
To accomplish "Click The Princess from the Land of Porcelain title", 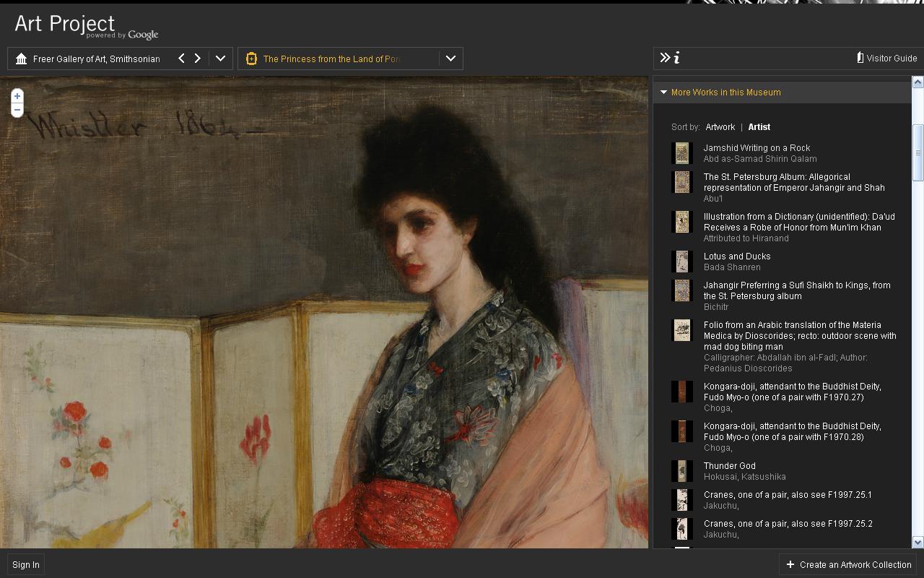I will [331, 59].
